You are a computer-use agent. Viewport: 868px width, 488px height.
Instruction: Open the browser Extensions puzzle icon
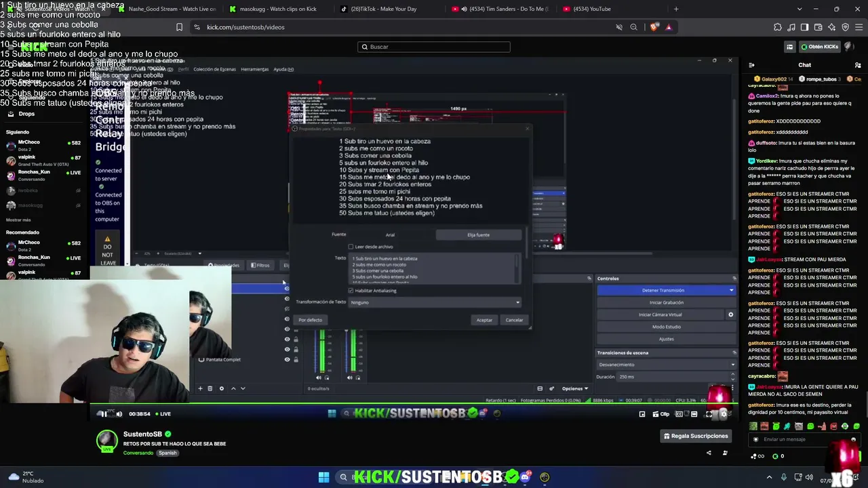[778, 27]
